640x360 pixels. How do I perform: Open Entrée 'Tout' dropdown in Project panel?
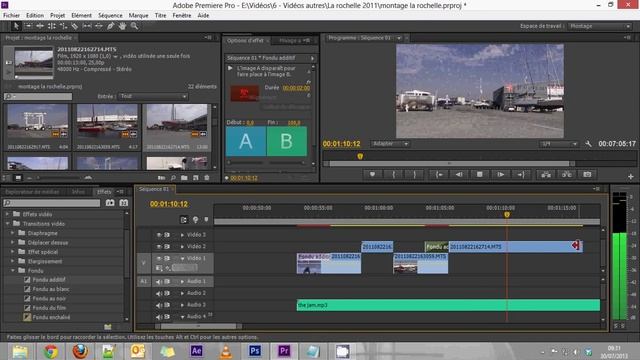[x=153, y=96]
